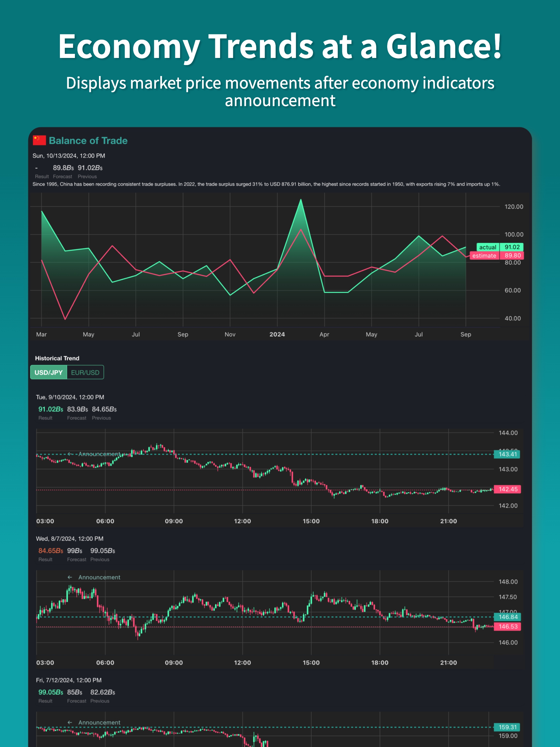
Task: Click the Wed, 8/7/2024 entry date
Action: tap(69, 539)
